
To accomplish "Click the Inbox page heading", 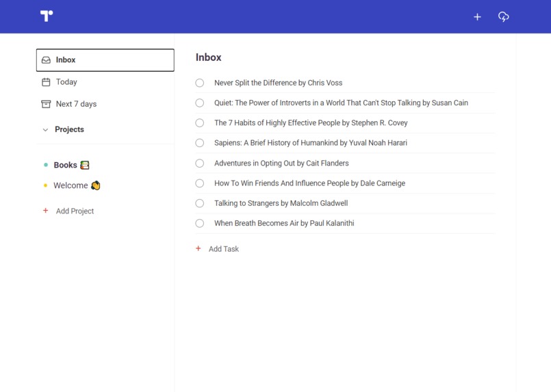I will (208, 57).
